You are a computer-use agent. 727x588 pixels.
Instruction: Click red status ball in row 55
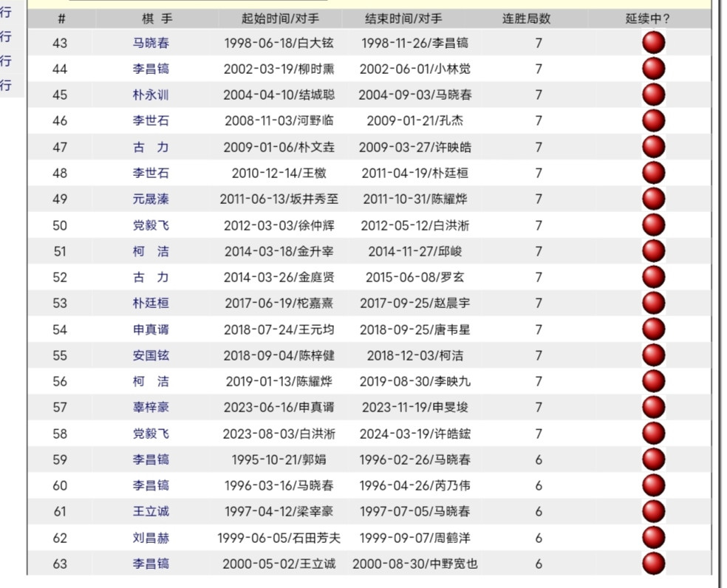(x=654, y=355)
